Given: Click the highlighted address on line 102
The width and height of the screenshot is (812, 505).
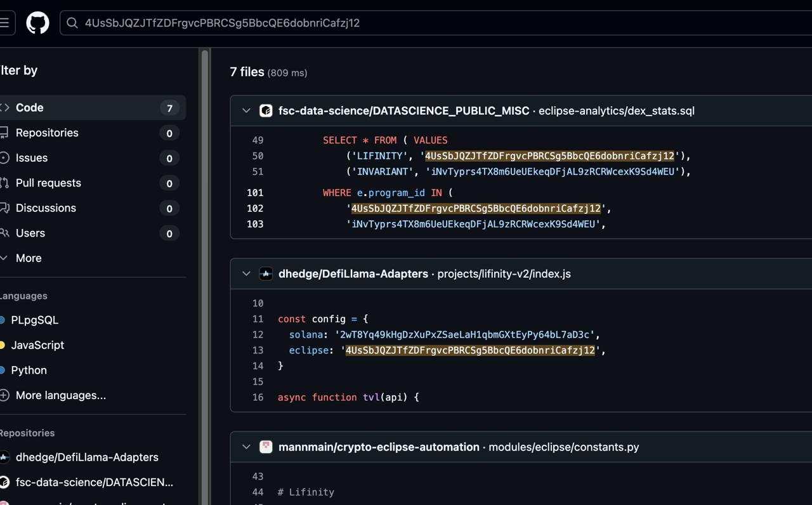Looking at the screenshot, I should (476, 208).
